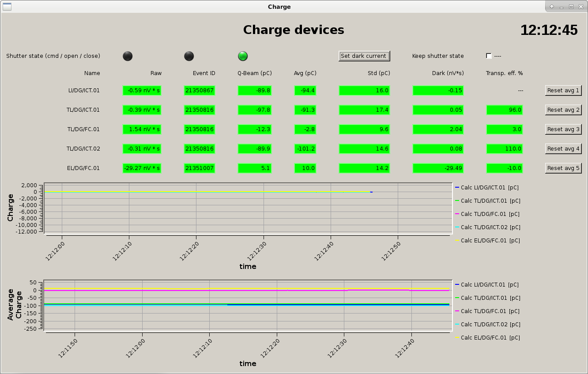Click Reset avg 1 button
Screen dimensions: 588x374
coord(563,91)
